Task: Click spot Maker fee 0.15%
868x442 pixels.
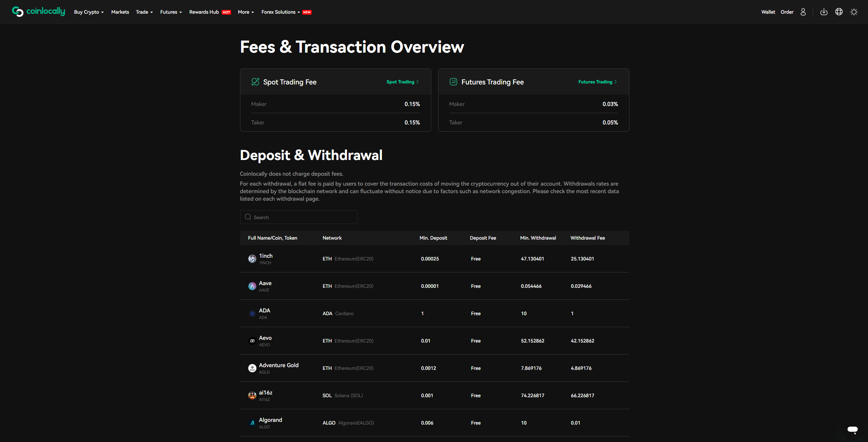Action: click(x=412, y=104)
